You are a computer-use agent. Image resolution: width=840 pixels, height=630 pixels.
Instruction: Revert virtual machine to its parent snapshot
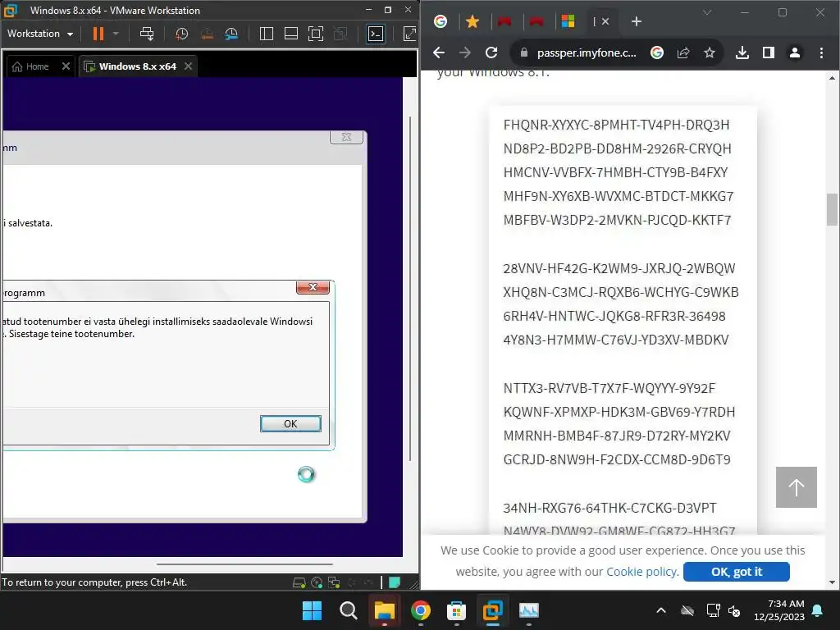pos(207,34)
